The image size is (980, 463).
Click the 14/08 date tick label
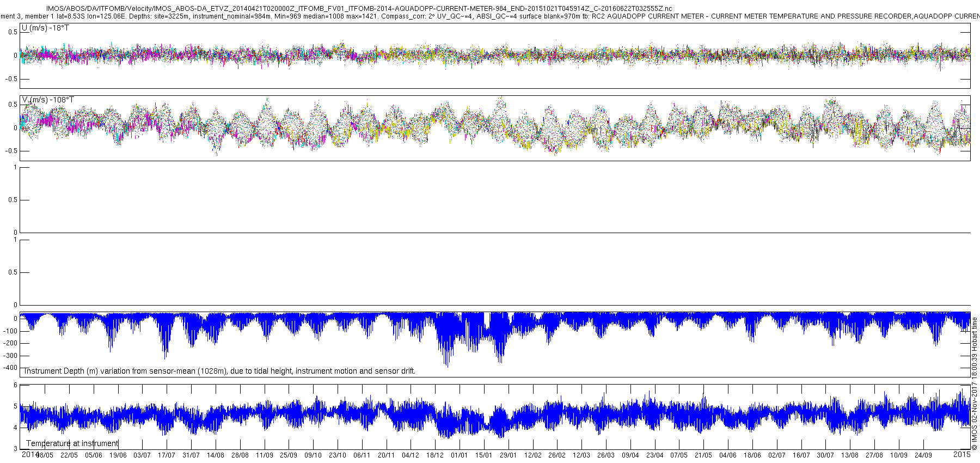pos(216,455)
